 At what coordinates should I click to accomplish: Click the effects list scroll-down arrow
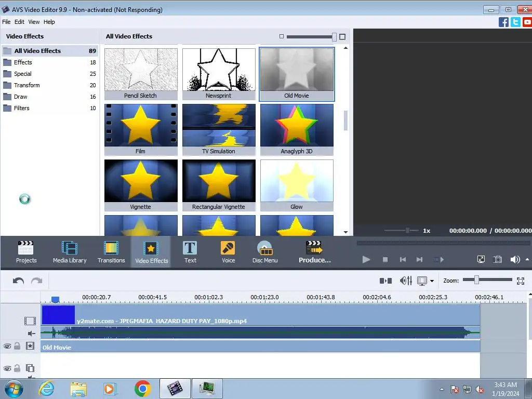tap(345, 232)
